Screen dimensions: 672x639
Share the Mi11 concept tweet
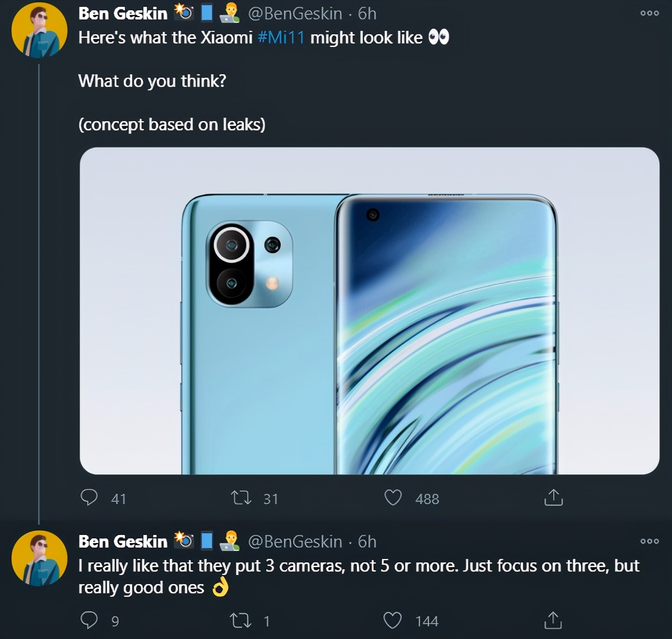[x=553, y=498]
